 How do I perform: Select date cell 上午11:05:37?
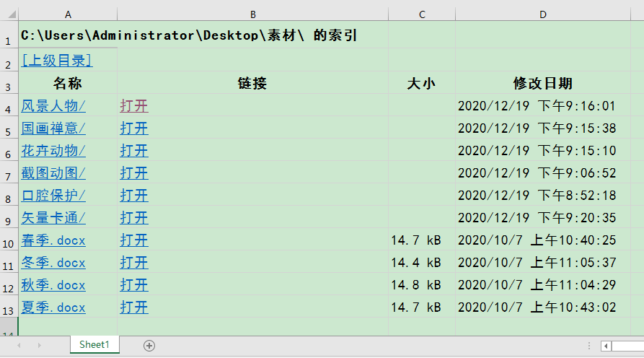(543, 262)
